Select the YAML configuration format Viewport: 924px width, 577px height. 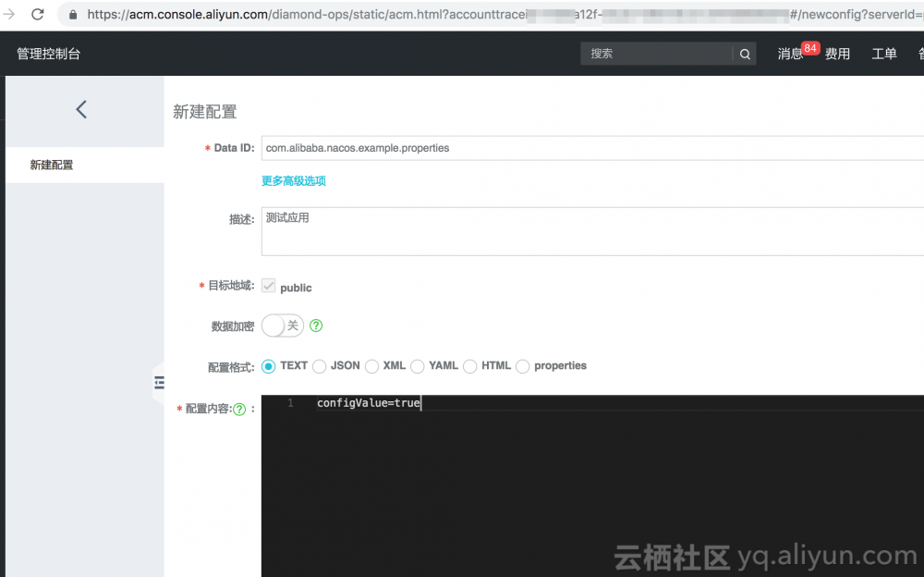[x=419, y=366]
